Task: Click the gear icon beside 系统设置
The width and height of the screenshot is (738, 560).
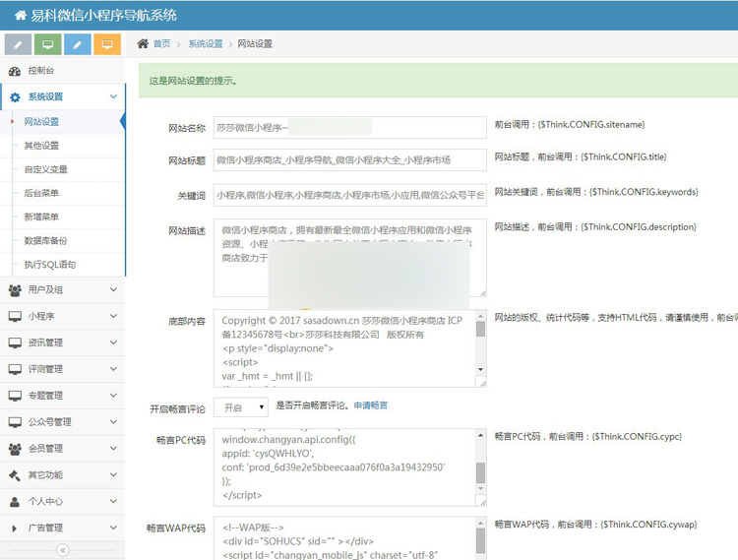Action: (15, 97)
